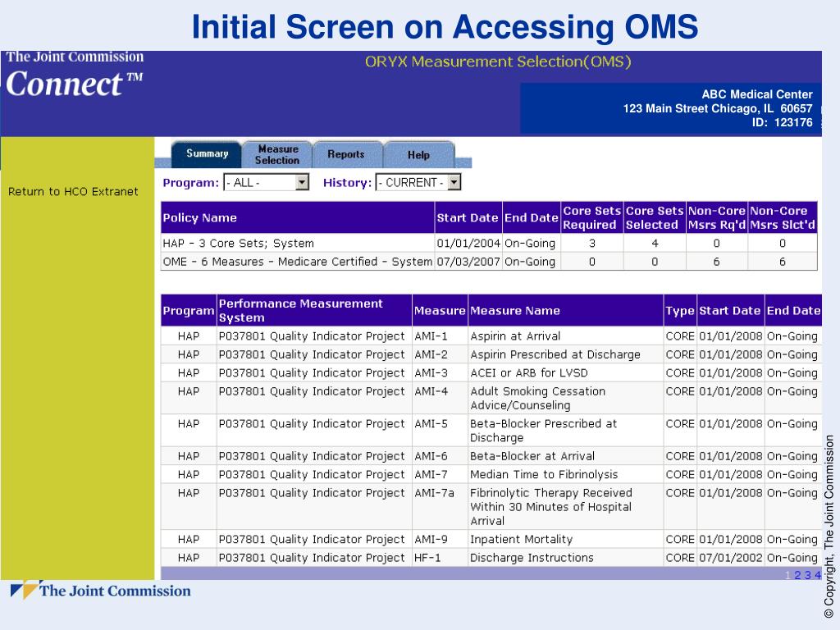Viewport: 840px width, 630px height.
Task: Expand the History dropdown showing CURRENT
Action: pyautogui.click(x=418, y=183)
